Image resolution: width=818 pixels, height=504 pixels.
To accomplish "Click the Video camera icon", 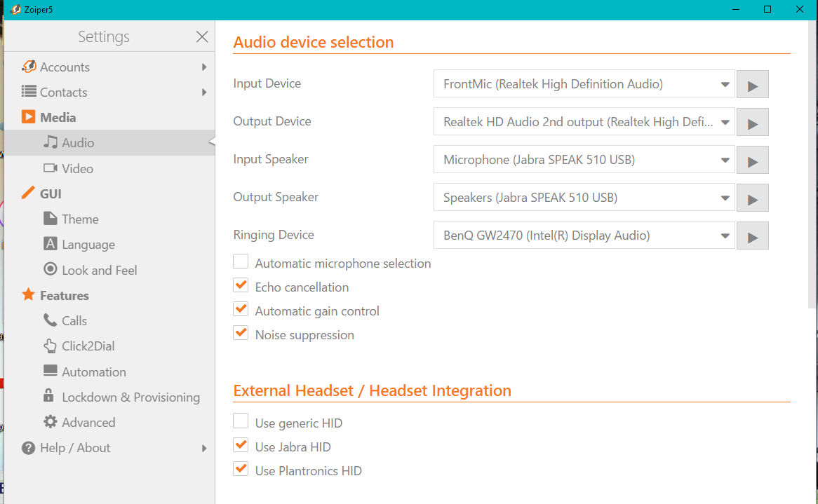I will [x=51, y=168].
